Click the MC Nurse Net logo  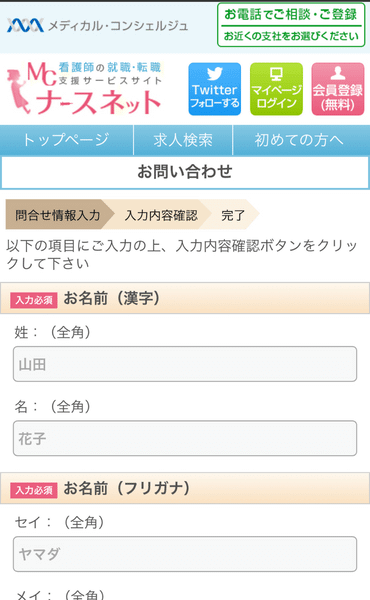(85, 88)
